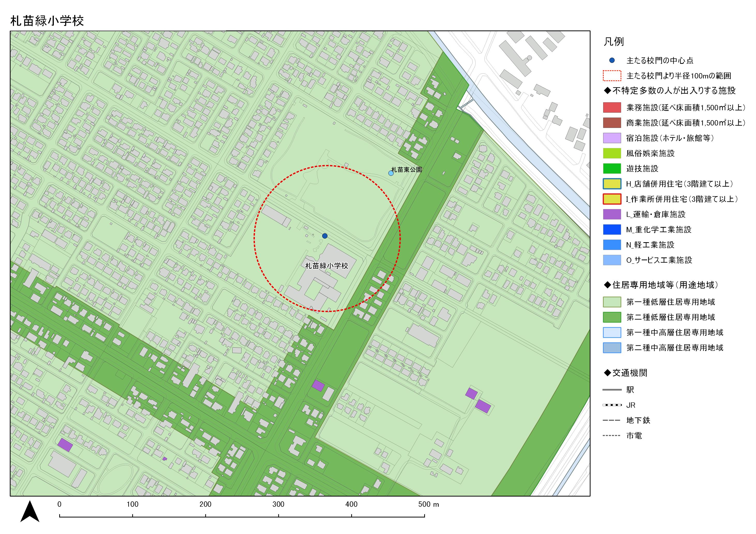Click the 遊技施設 bright green legend swatch
756x534 pixels.
tap(612, 169)
